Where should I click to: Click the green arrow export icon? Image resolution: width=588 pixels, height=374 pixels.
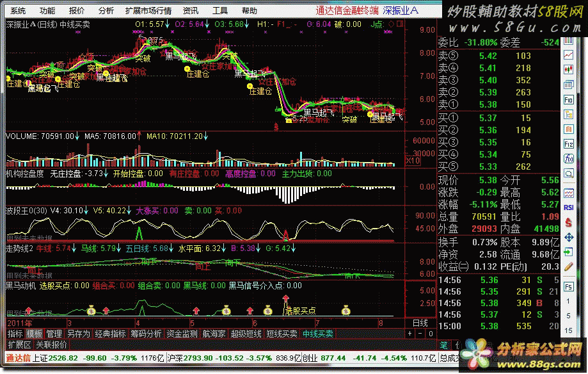click(x=569, y=252)
